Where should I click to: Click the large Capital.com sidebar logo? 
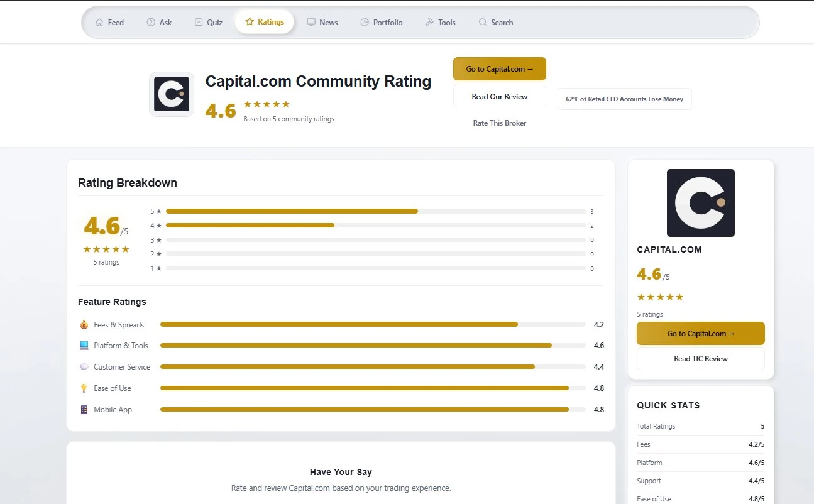[700, 203]
